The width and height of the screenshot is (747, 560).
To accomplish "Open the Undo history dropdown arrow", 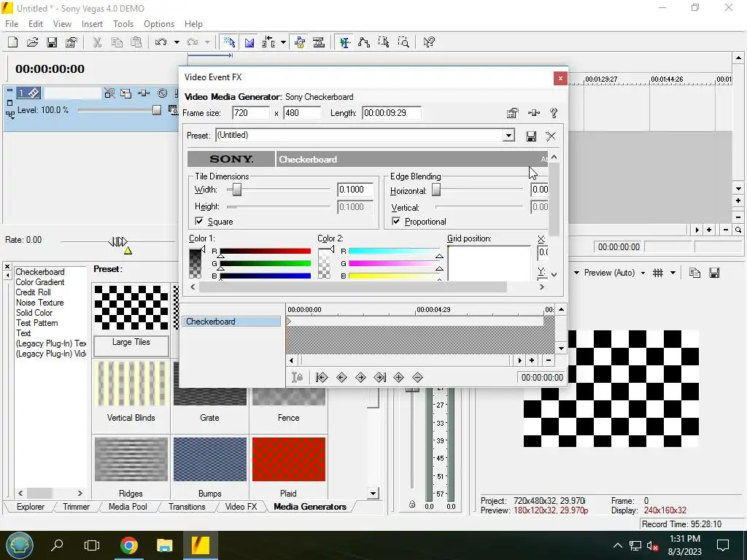I will (x=177, y=42).
